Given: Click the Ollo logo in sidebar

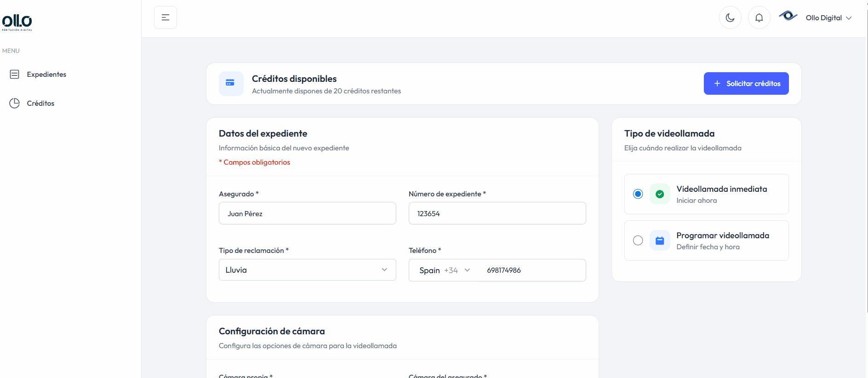Looking at the screenshot, I should (x=17, y=22).
